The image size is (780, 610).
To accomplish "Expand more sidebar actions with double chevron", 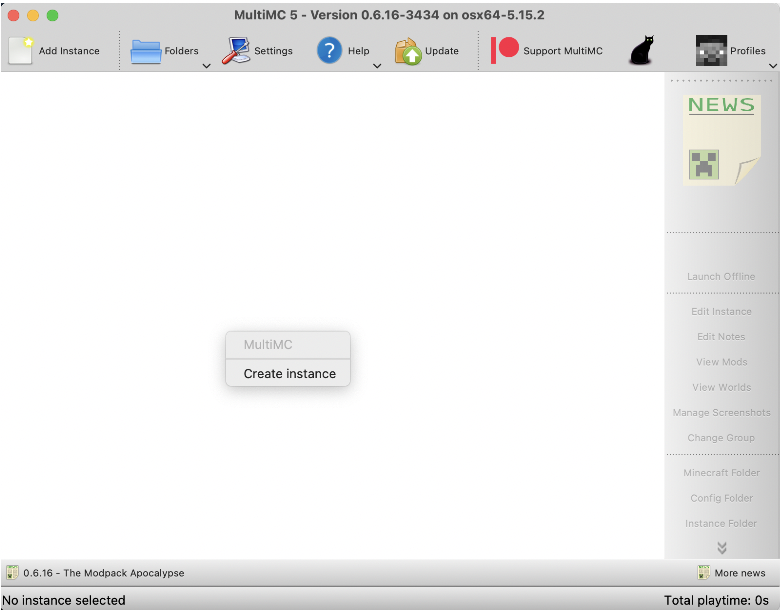I will 722,548.
